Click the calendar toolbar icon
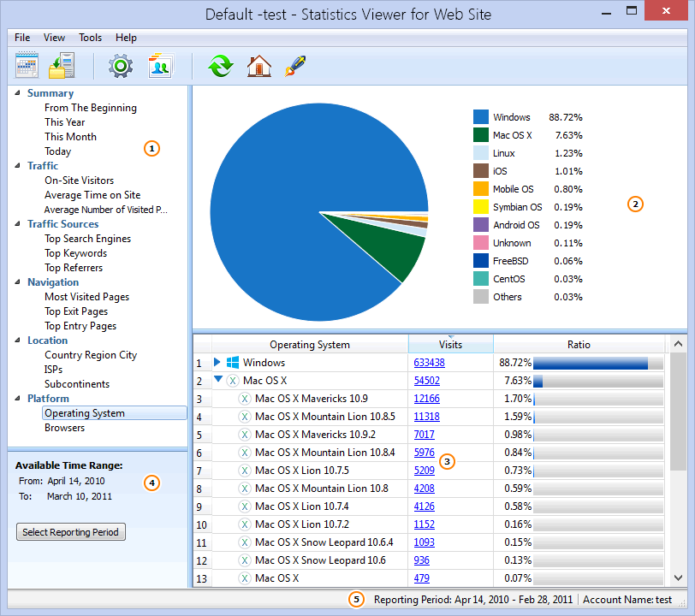This screenshot has height=616, width=695. [27, 66]
